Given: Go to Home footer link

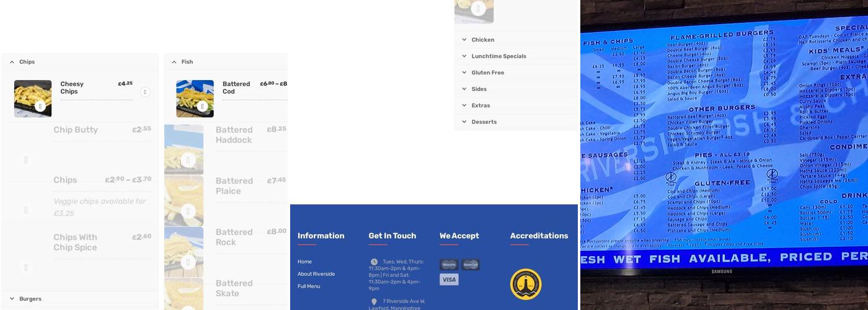Looking at the screenshot, I should tap(304, 262).
